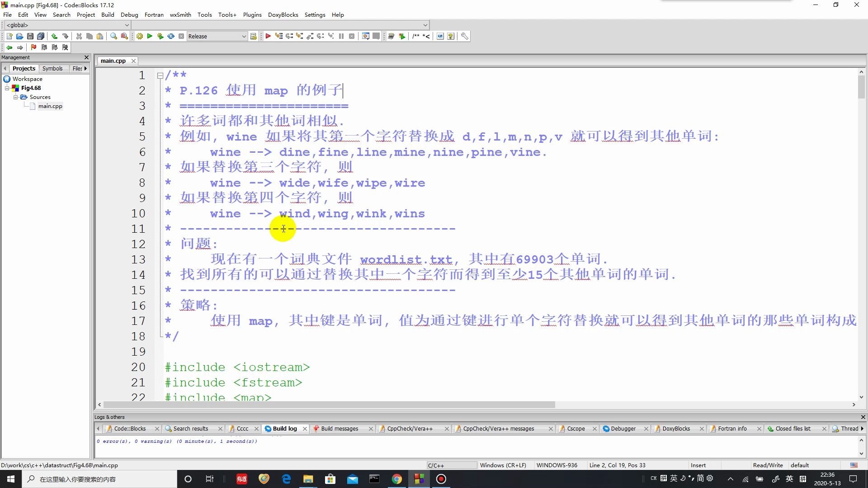Click the Save file icon

pos(30,36)
